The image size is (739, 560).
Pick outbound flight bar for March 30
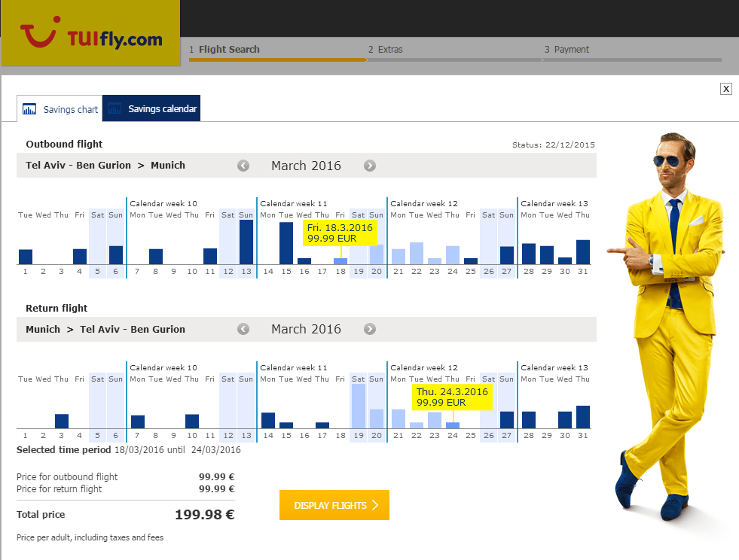tap(565, 261)
